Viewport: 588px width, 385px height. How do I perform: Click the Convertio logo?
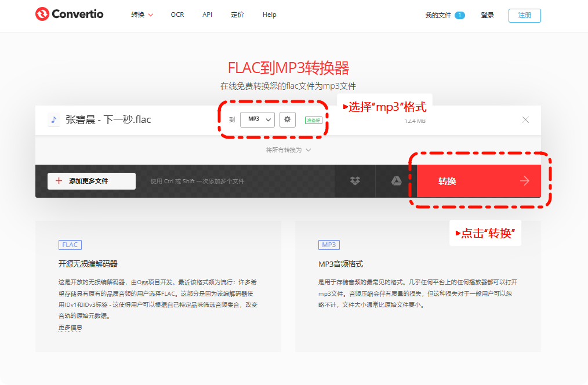click(x=70, y=14)
